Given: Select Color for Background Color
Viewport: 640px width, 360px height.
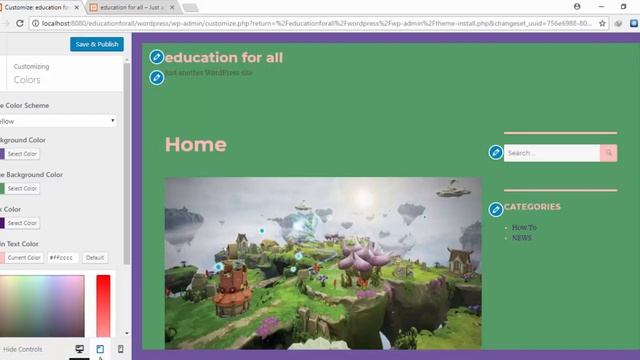Looking at the screenshot, I should 22,154.
